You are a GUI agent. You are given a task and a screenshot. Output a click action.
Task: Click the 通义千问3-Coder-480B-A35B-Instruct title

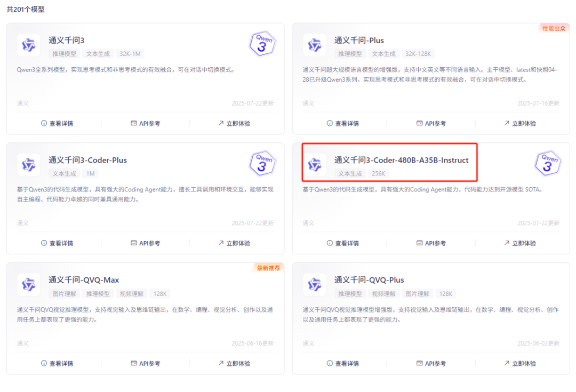click(401, 160)
